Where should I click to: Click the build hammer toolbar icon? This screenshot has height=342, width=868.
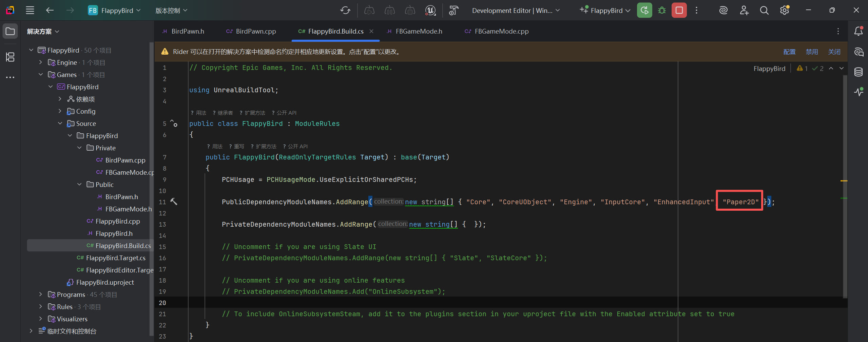[454, 10]
